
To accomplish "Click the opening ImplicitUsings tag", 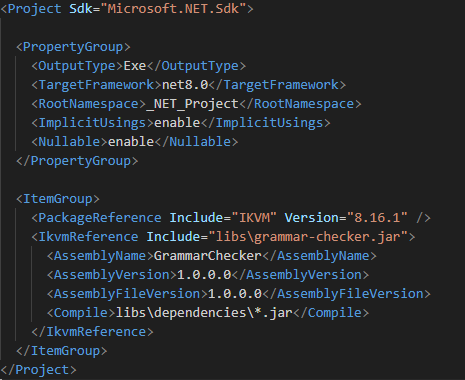I will click(x=93, y=123).
